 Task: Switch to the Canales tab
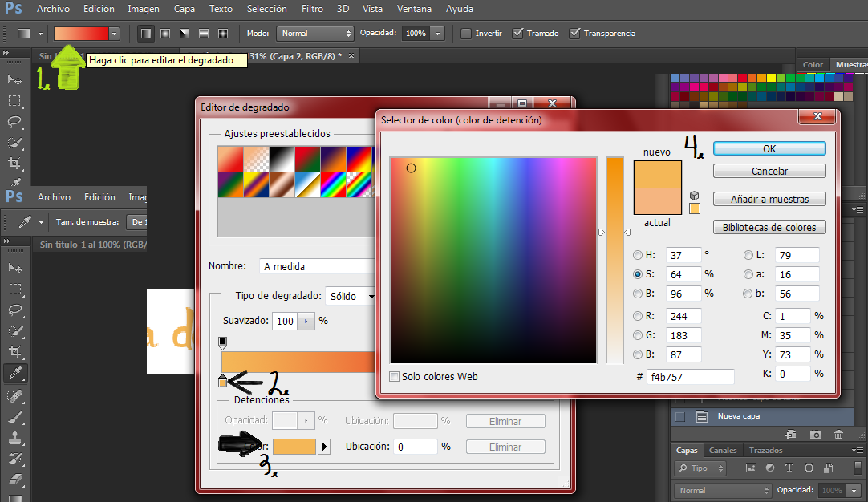723,451
